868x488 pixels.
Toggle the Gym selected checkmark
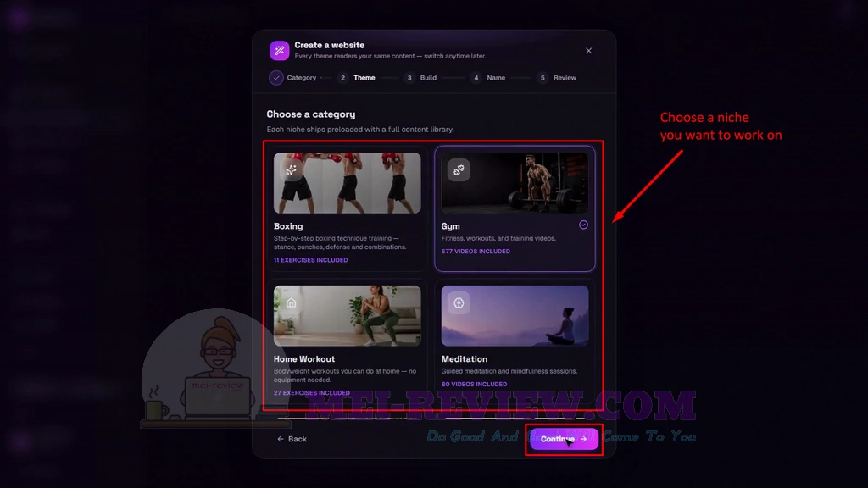[583, 225]
